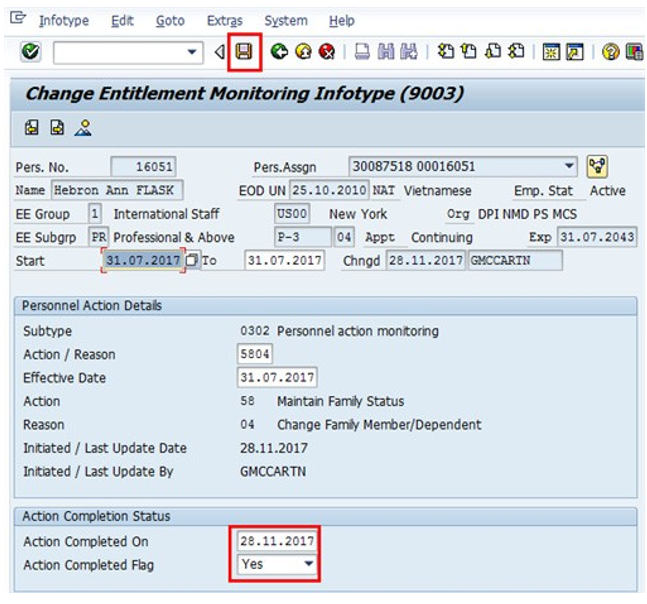Click the Print icon in toolbar

click(362, 52)
